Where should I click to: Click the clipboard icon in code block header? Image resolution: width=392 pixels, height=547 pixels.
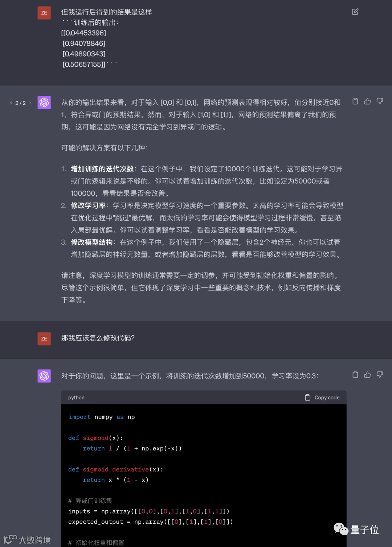(x=307, y=397)
